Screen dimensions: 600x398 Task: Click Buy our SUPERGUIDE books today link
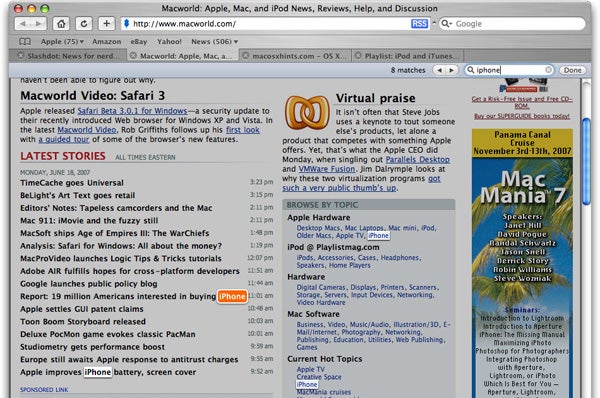pos(522,116)
